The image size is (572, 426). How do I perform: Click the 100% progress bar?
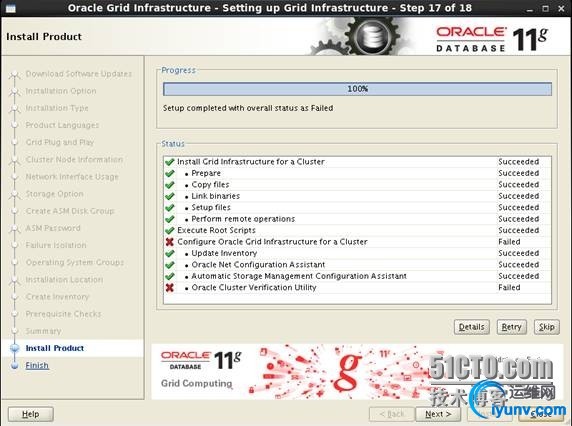tap(357, 89)
